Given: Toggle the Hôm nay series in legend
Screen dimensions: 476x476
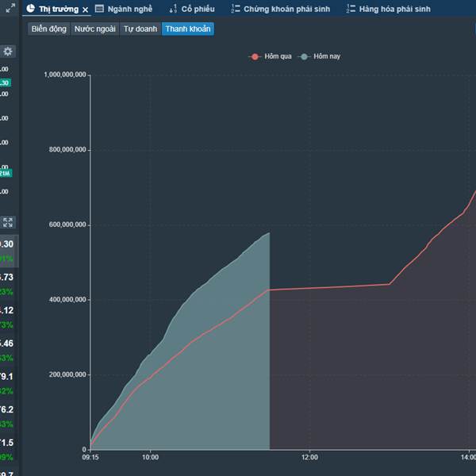Looking at the screenshot, I should pyautogui.click(x=326, y=56).
